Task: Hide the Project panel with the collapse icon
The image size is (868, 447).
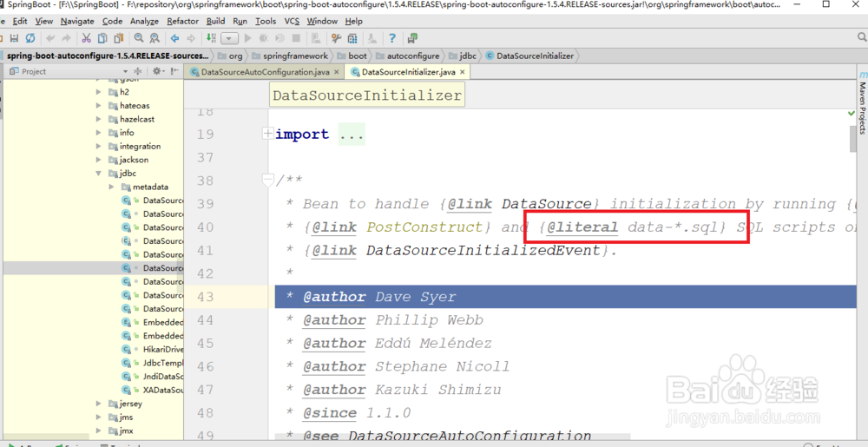Action: point(175,71)
